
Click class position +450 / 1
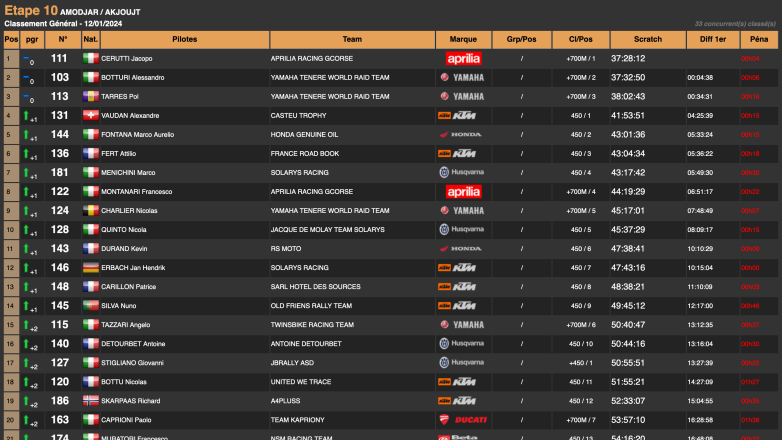[581, 363]
